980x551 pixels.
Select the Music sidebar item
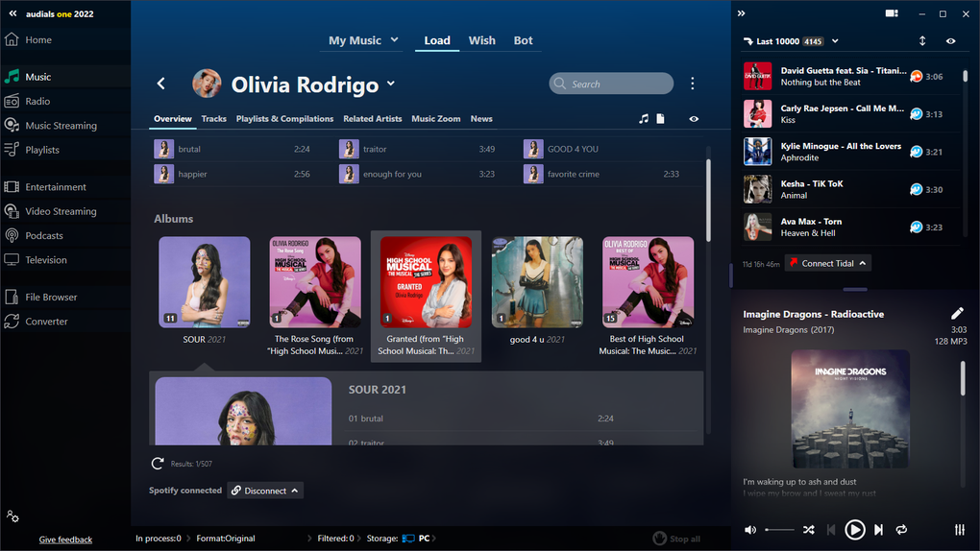38,77
